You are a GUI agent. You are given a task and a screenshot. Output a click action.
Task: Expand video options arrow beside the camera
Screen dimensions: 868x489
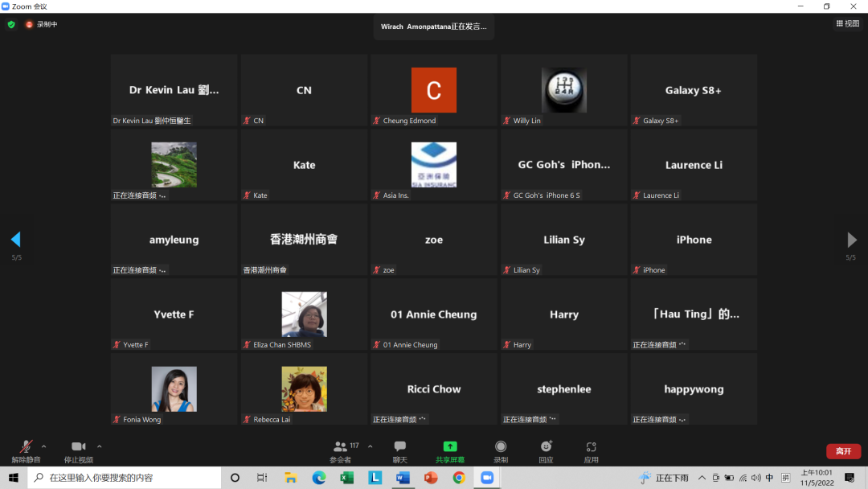[x=99, y=446]
